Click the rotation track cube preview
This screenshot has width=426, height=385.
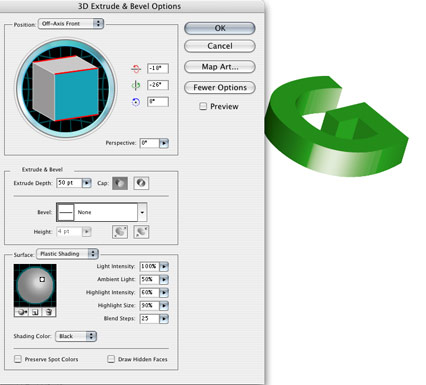click(66, 89)
